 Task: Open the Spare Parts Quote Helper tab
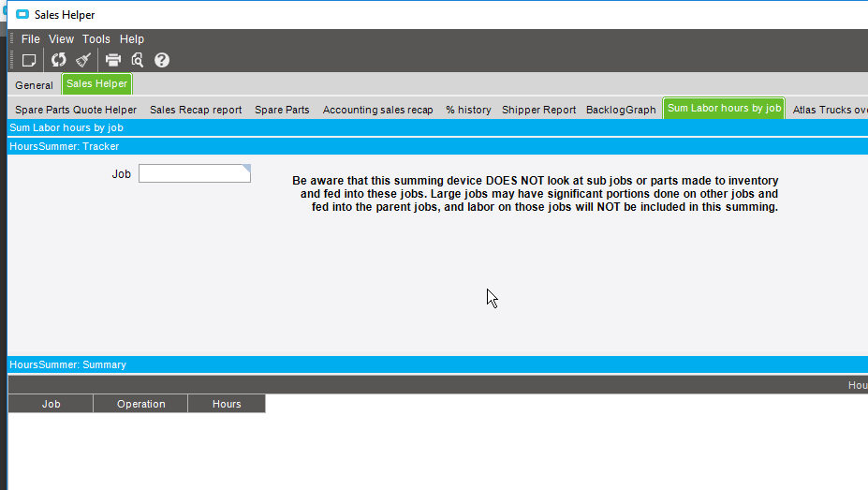click(76, 110)
